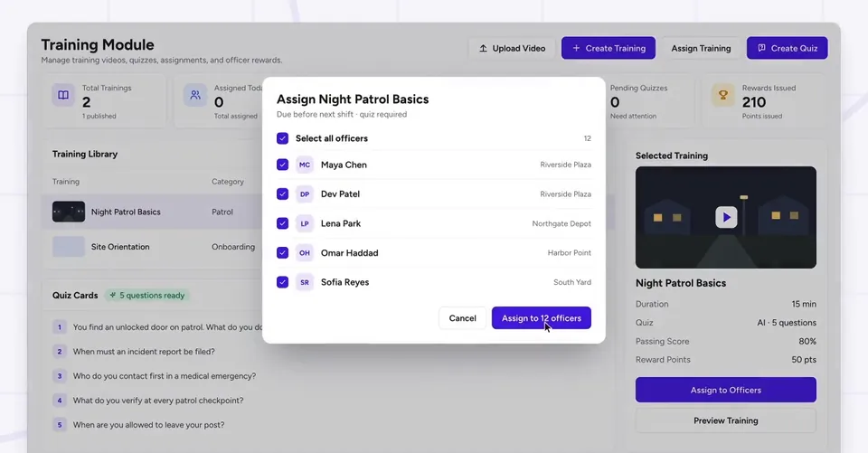Uncheck Omar Haddad's checkbox
Image resolution: width=868 pixels, height=453 pixels.
tap(282, 252)
